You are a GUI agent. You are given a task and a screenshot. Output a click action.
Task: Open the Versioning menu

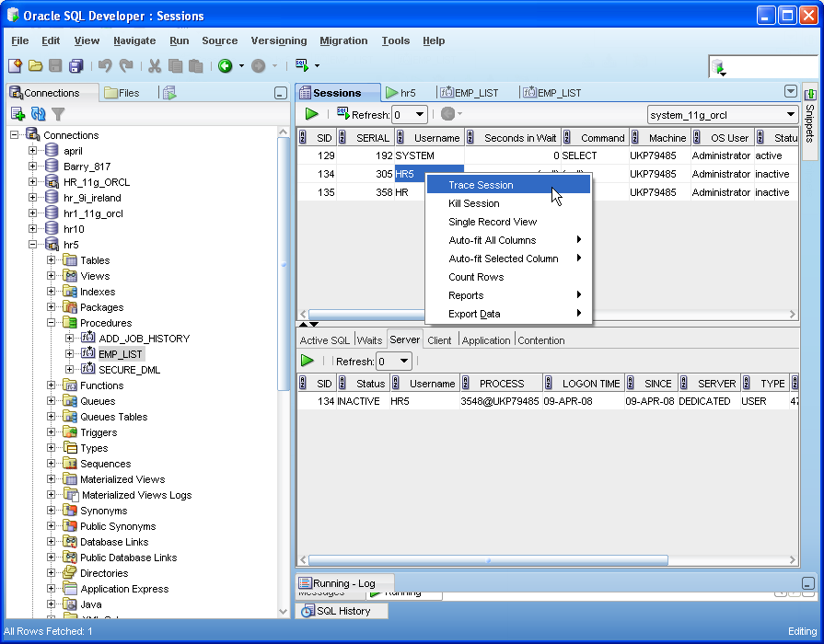coord(278,40)
